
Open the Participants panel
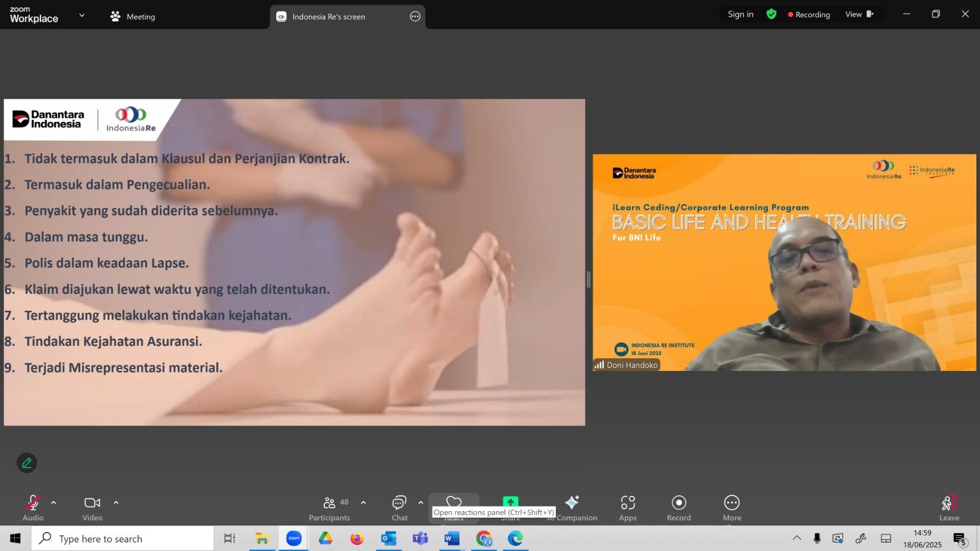click(330, 508)
